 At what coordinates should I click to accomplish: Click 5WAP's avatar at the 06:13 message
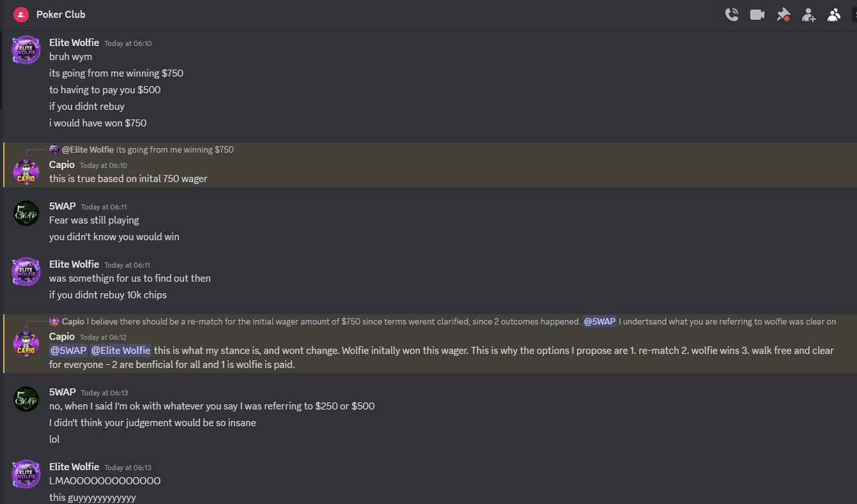click(27, 400)
